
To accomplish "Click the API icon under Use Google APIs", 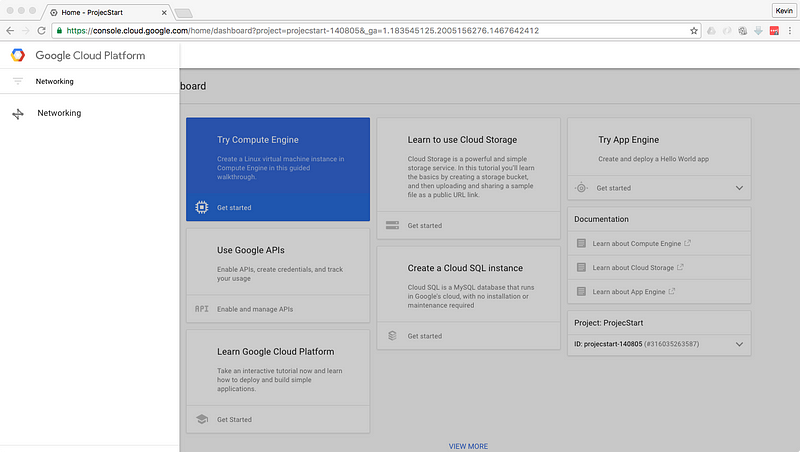I will click(201, 309).
